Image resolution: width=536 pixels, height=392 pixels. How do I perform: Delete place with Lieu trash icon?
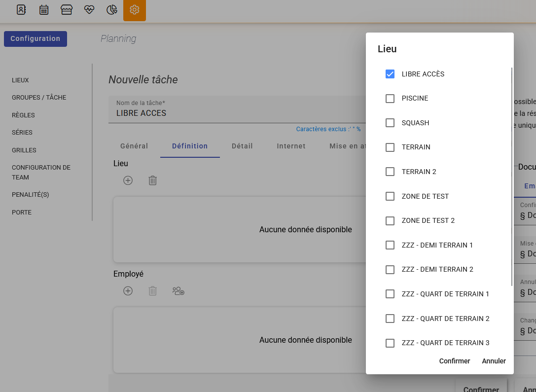coord(153,180)
